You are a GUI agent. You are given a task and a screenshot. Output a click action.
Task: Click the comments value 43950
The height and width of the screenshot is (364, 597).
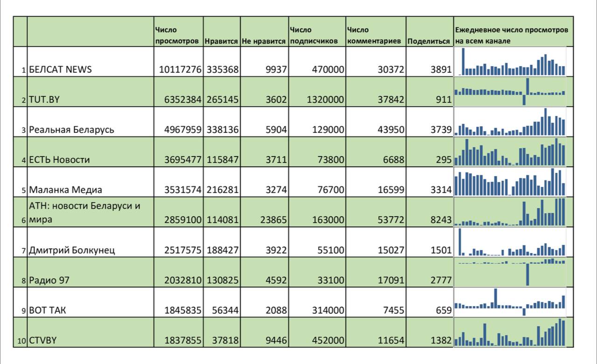[x=391, y=130]
